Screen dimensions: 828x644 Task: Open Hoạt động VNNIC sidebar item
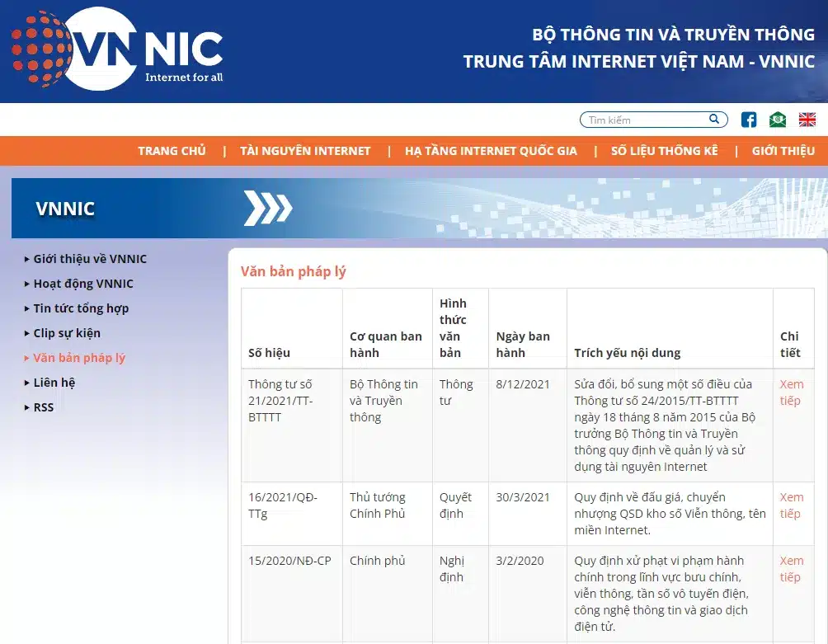pyautogui.click(x=83, y=284)
